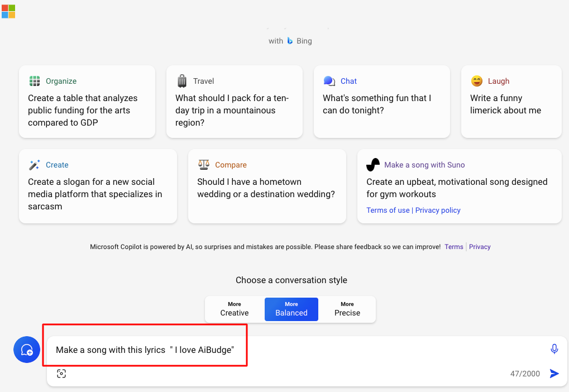The height and width of the screenshot is (392, 569).
Task: Click the Compare category label
Action: click(x=231, y=165)
